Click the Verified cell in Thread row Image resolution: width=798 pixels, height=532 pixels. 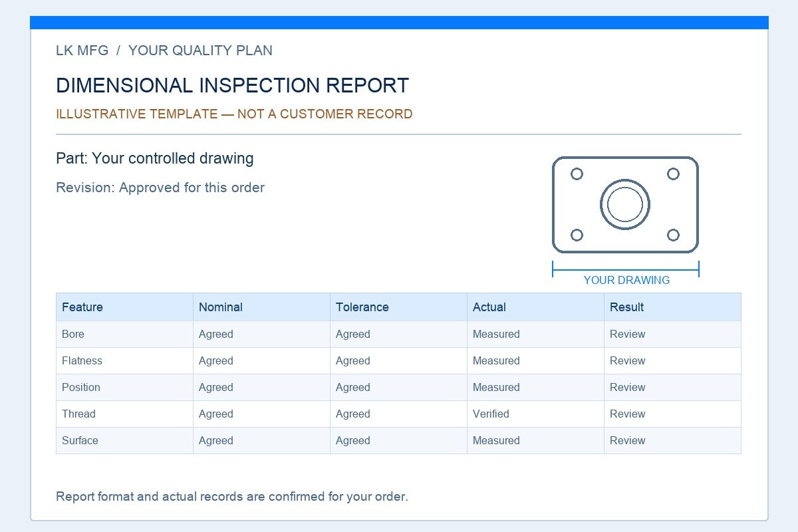(535, 414)
